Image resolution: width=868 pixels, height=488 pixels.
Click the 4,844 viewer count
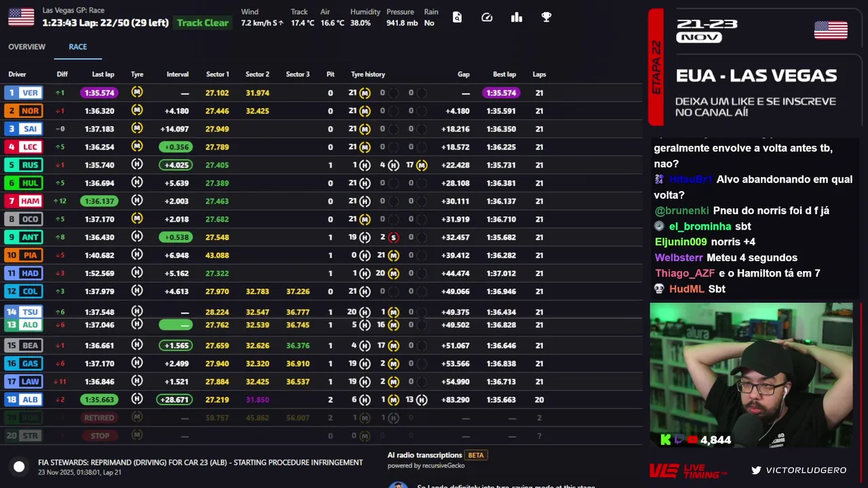point(715,440)
